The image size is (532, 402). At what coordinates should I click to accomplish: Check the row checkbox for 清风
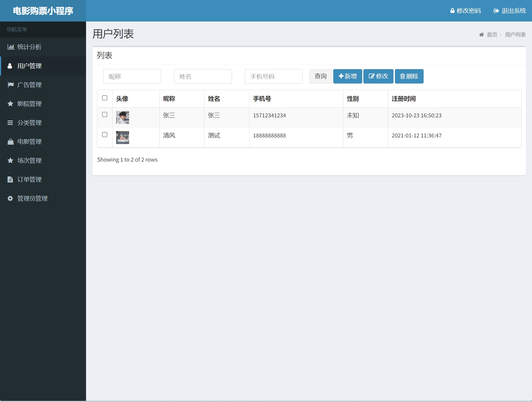[x=105, y=135]
